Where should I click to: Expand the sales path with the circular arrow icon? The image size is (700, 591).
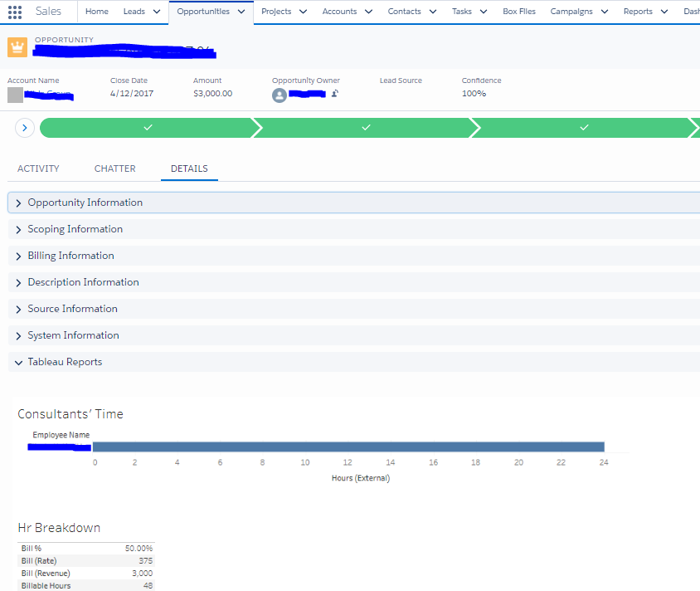[x=24, y=127]
